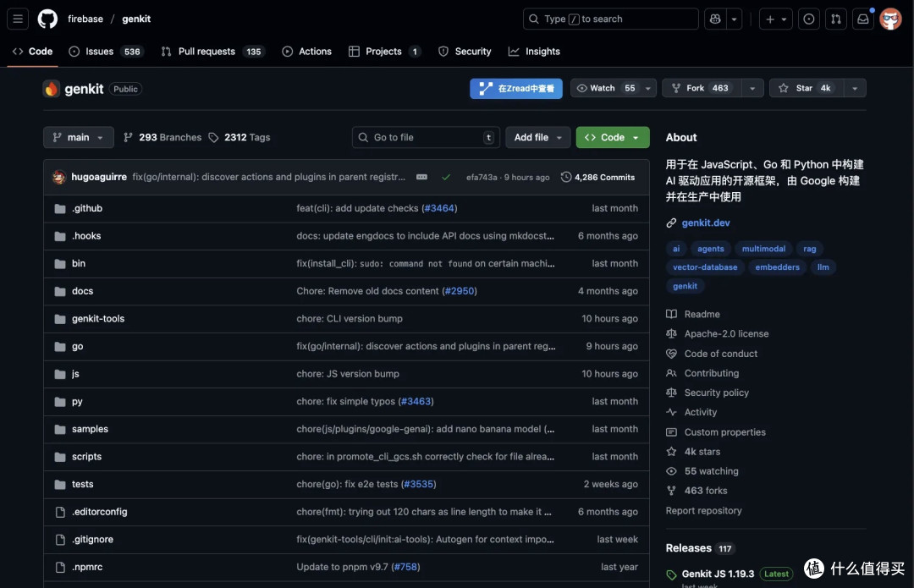The width and height of the screenshot is (914, 588).
Task: Open the Issues tab
Action: coord(106,52)
